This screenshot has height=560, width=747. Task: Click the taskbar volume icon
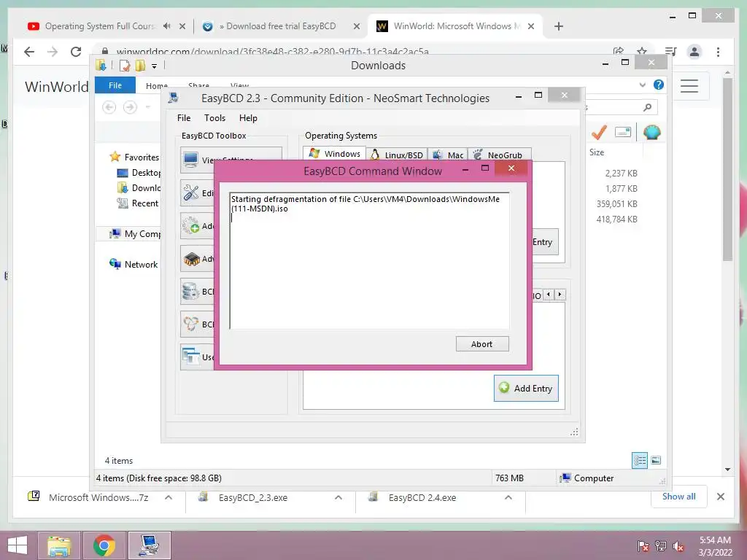tap(678, 546)
